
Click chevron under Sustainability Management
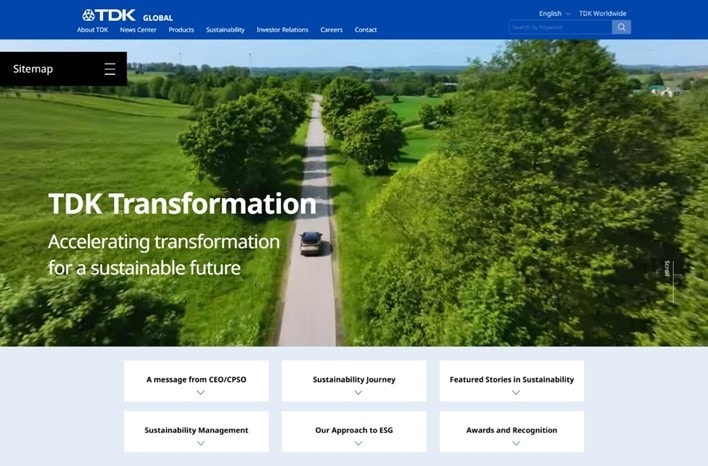point(200,443)
